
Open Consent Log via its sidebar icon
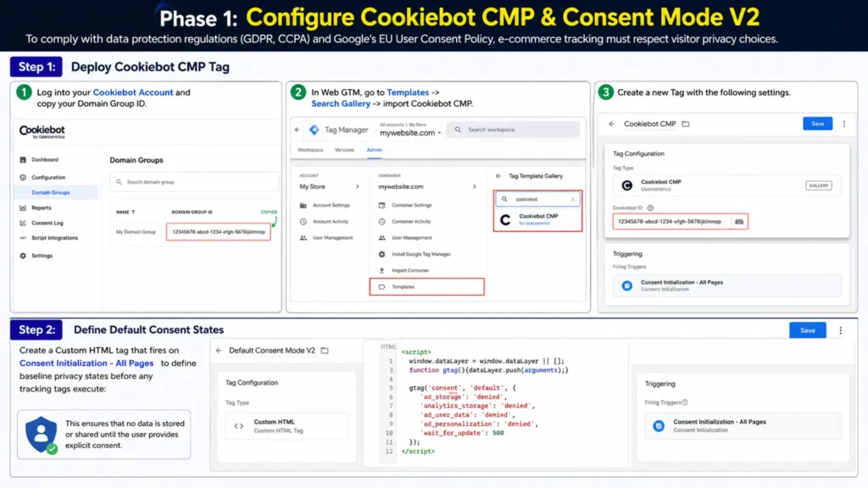[x=23, y=223]
